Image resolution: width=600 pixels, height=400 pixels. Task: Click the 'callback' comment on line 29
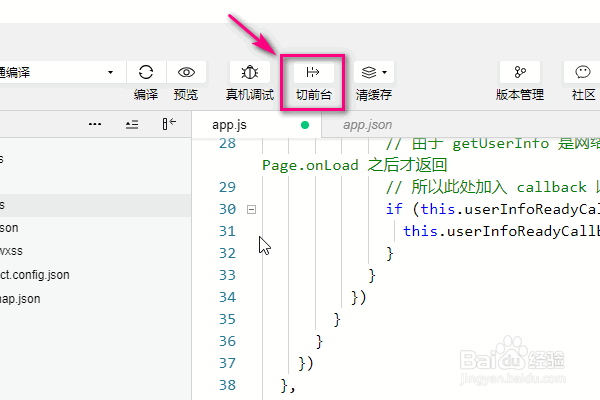551,187
